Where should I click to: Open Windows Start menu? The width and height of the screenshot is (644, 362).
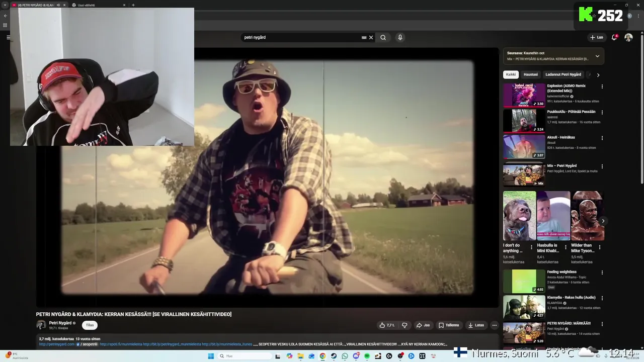pyautogui.click(x=211, y=356)
